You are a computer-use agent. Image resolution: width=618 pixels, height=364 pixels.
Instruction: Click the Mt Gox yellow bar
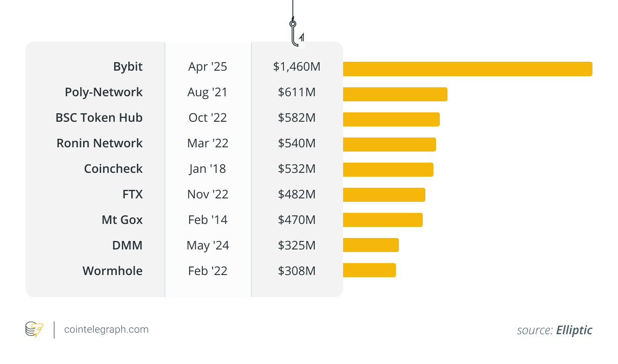pyautogui.click(x=382, y=220)
